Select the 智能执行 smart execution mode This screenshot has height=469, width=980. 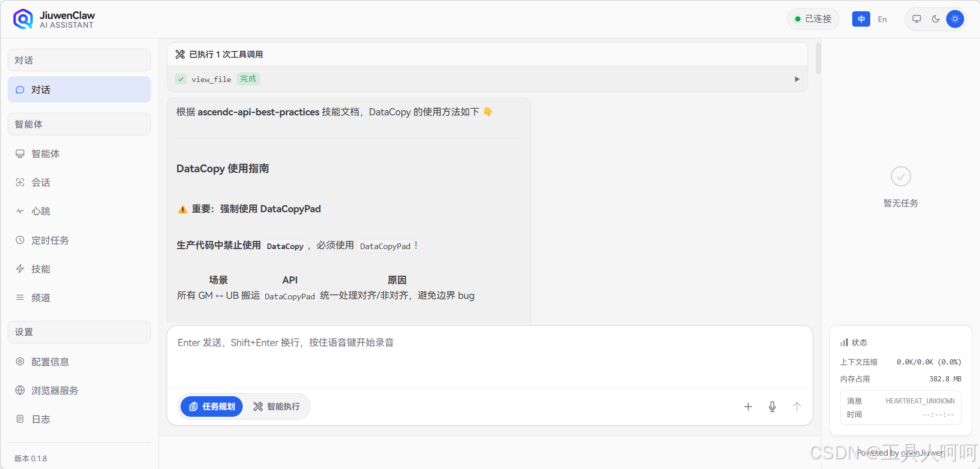tap(276, 406)
